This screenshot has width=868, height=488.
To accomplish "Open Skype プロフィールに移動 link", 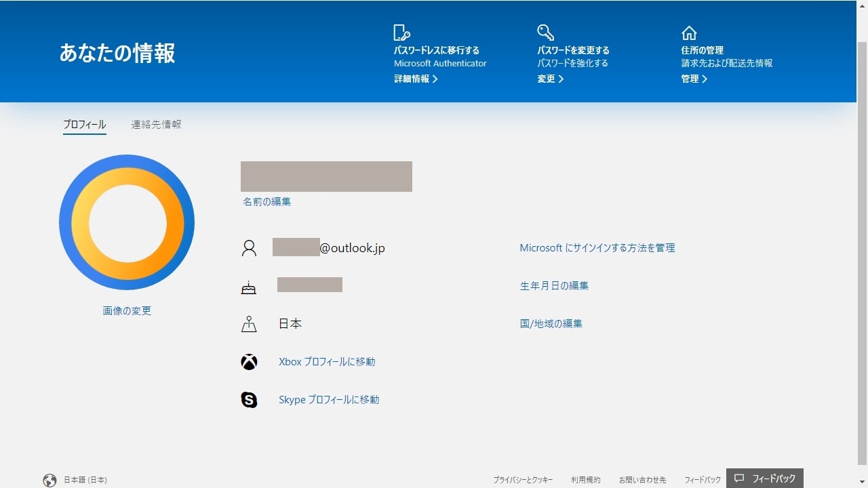I will coord(329,400).
